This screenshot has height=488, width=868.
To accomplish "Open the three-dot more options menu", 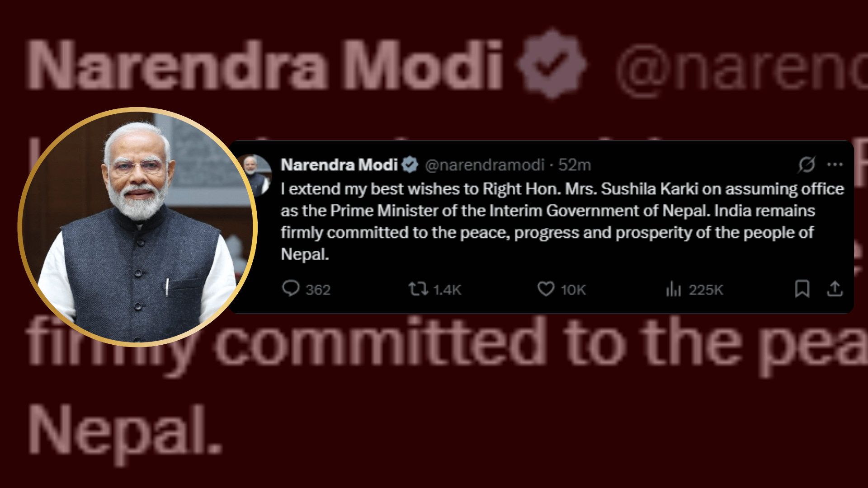I will coord(835,165).
